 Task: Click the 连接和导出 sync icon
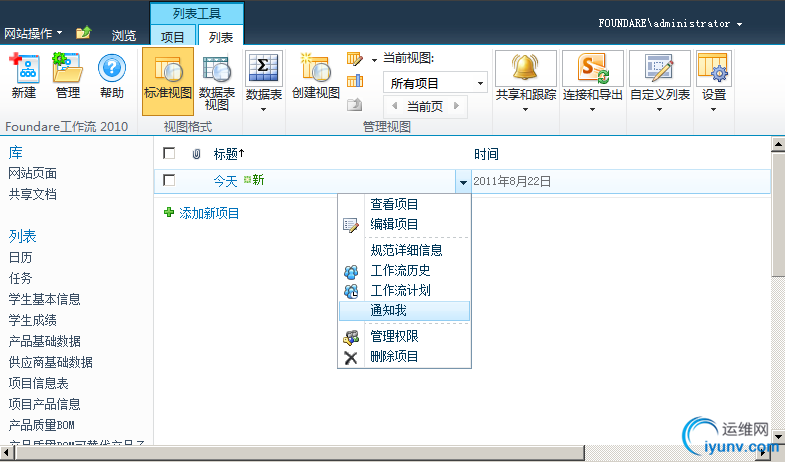pos(593,68)
